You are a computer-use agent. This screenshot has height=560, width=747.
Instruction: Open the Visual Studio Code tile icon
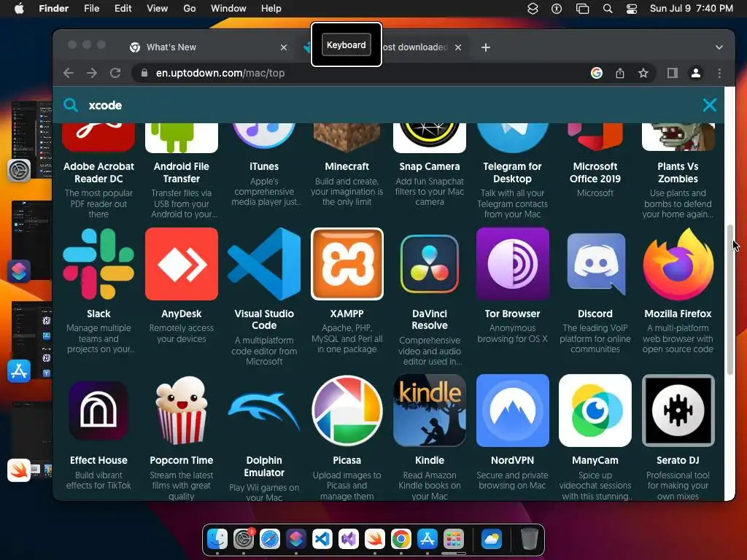pos(264,264)
